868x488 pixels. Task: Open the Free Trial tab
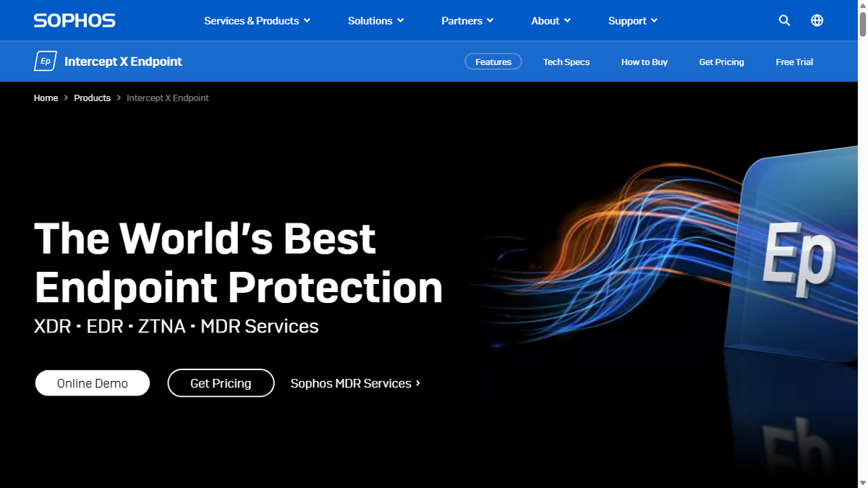[794, 62]
